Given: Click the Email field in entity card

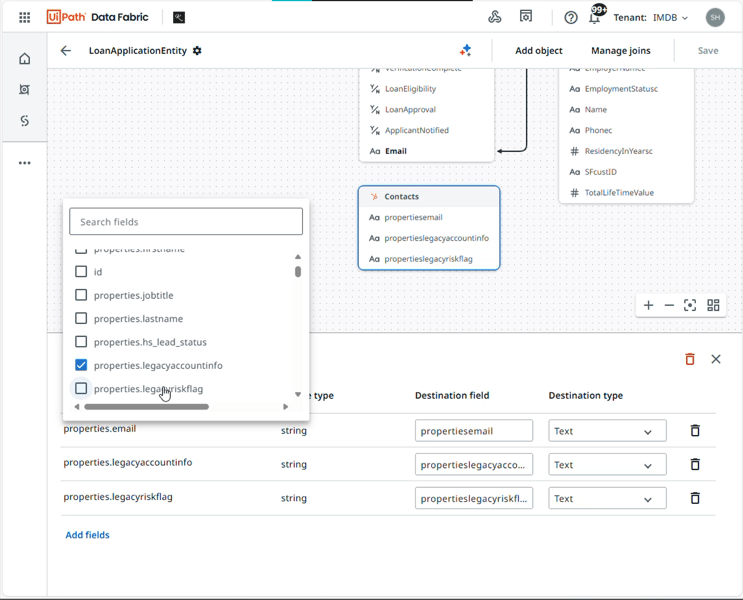Looking at the screenshot, I should 396,151.
